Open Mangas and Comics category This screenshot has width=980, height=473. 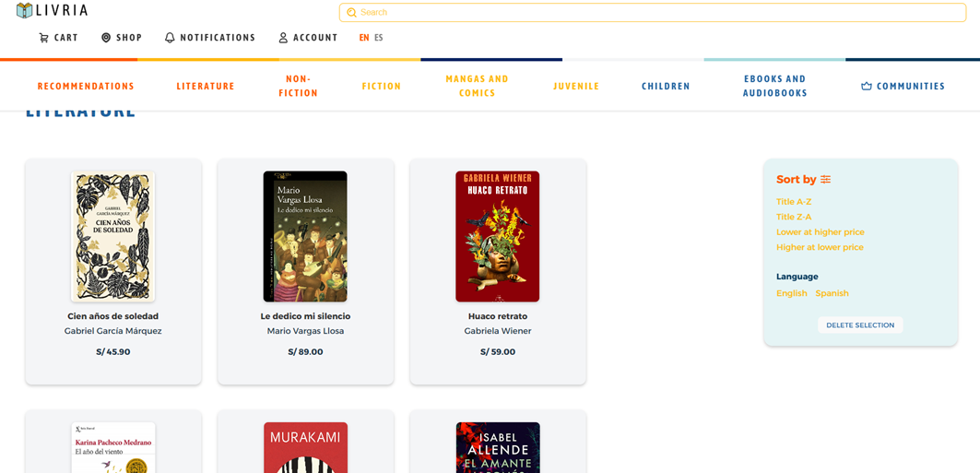[477, 87]
